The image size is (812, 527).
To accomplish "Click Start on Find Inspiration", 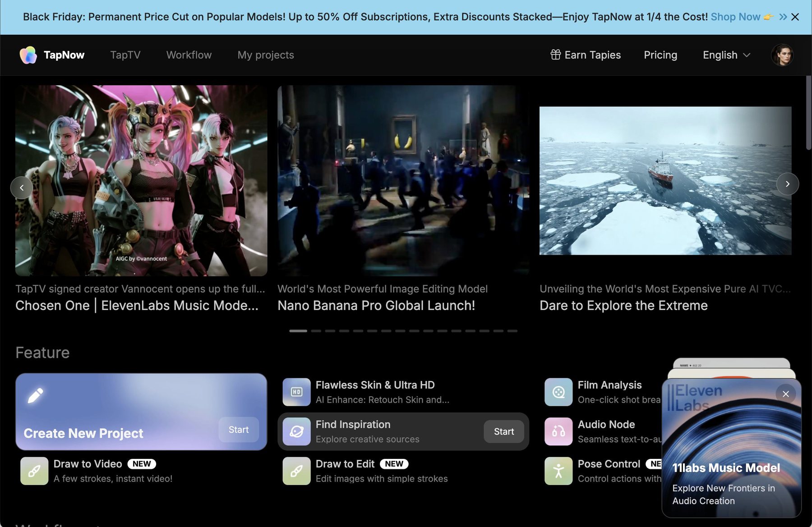I will point(504,432).
